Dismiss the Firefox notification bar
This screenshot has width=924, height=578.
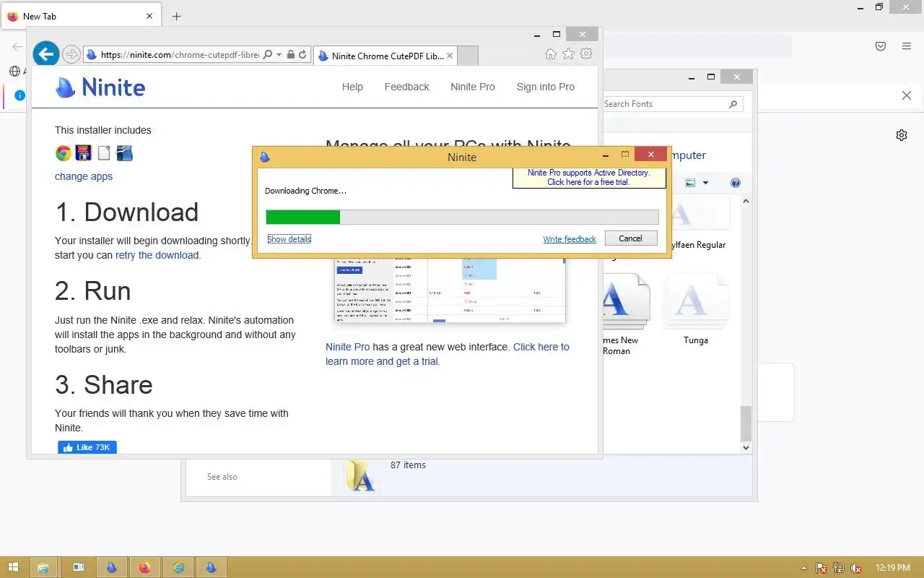coord(907,95)
